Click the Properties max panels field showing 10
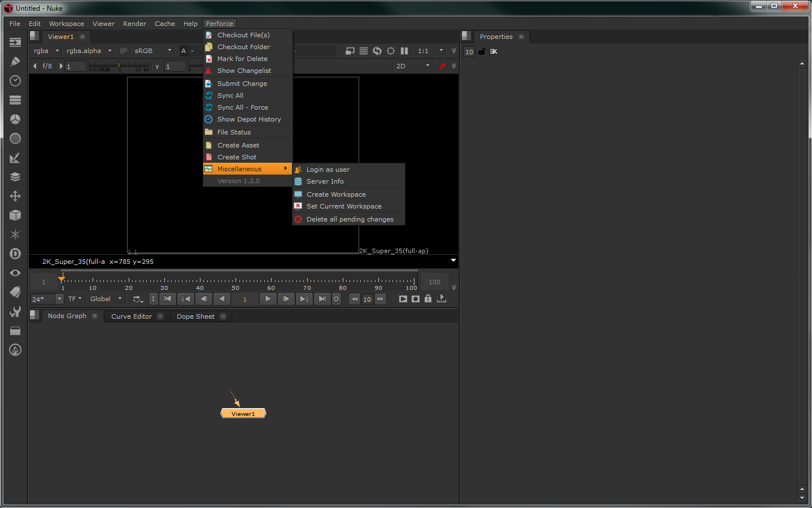The height and width of the screenshot is (508, 812). 469,51
